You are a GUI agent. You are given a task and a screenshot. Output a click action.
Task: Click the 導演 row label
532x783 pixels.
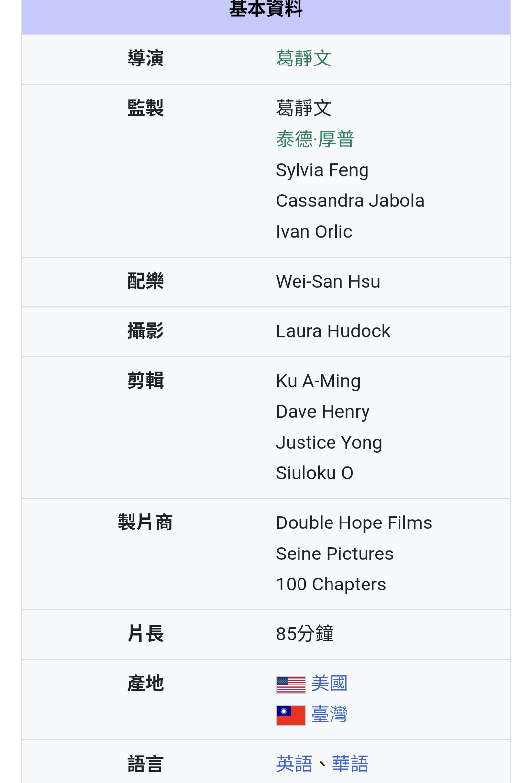coord(145,59)
